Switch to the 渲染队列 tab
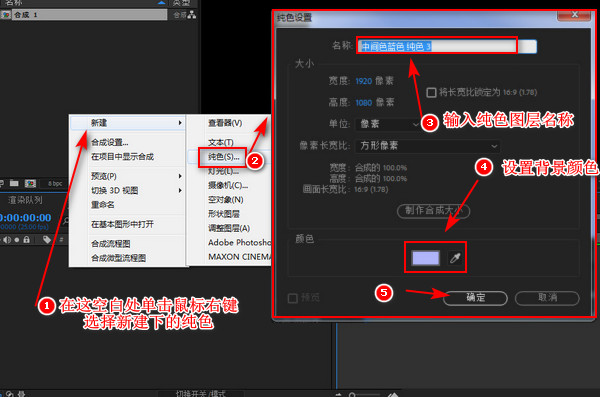This screenshot has width=600, height=397. tap(25, 200)
